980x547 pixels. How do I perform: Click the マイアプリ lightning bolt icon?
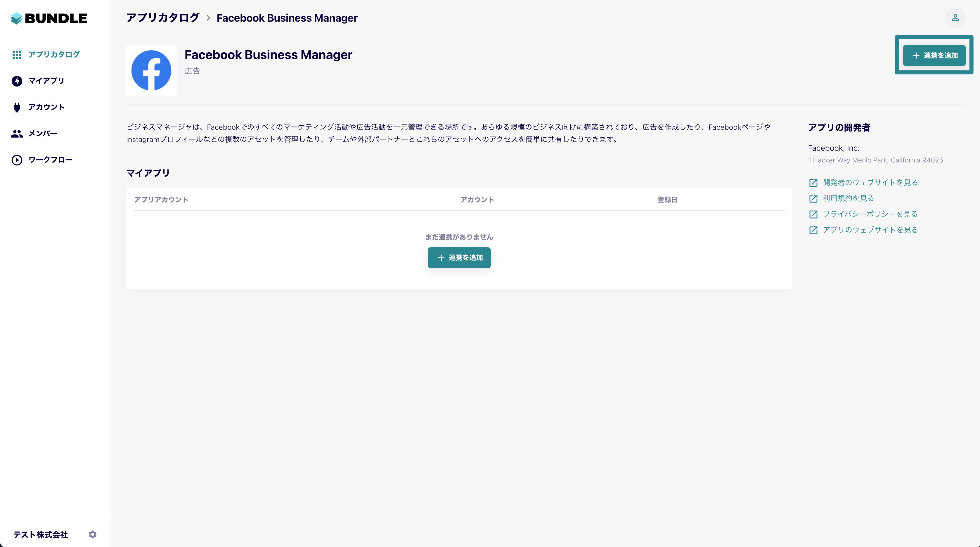point(17,81)
